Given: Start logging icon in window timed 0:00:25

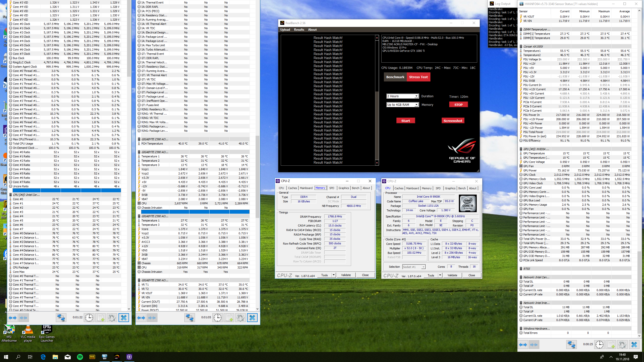Looking at the screenshot, I should point(611,345).
